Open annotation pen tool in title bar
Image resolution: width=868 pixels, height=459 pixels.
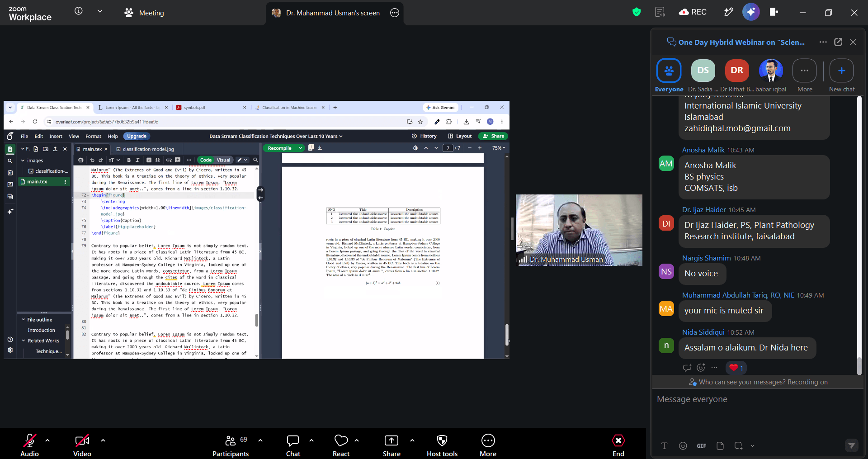click(x=728, y=12)
